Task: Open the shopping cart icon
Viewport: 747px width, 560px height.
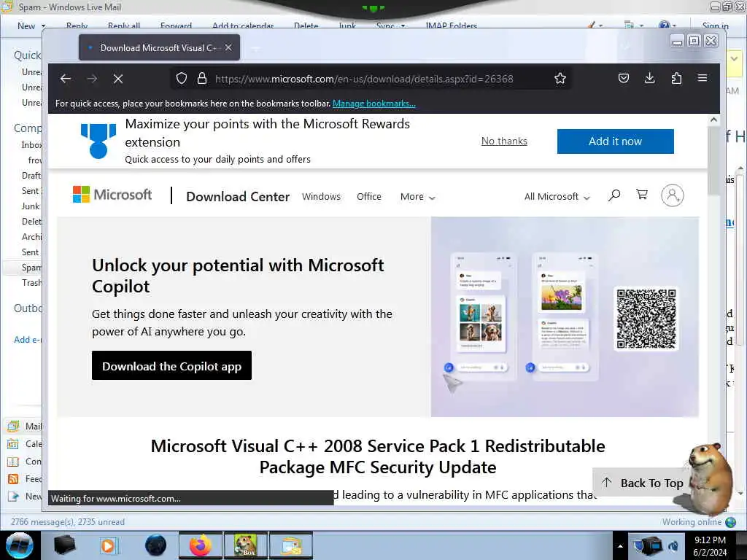Action: (x=642, y=194)
